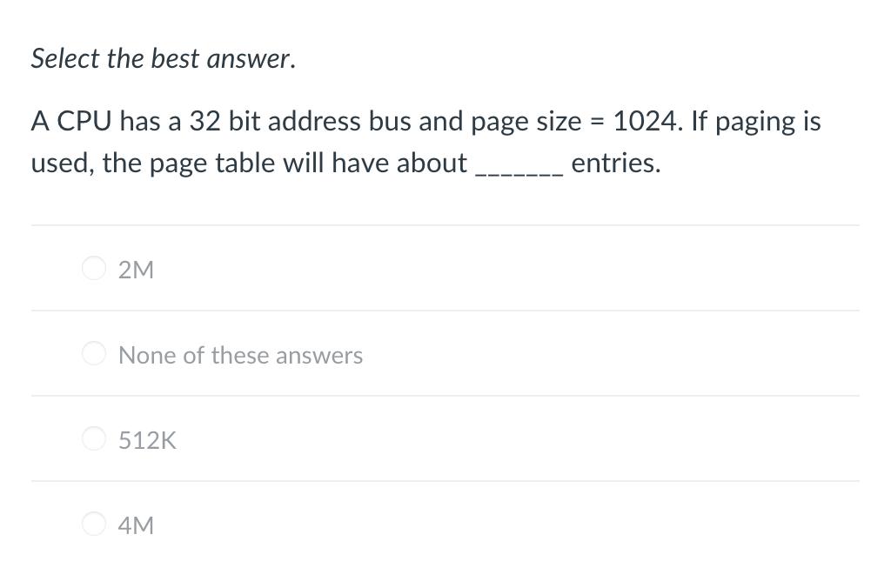Click the blank underline in the question
Viewport: 891px width, 588px height.
pyautogui.click(x=518, y=168)
